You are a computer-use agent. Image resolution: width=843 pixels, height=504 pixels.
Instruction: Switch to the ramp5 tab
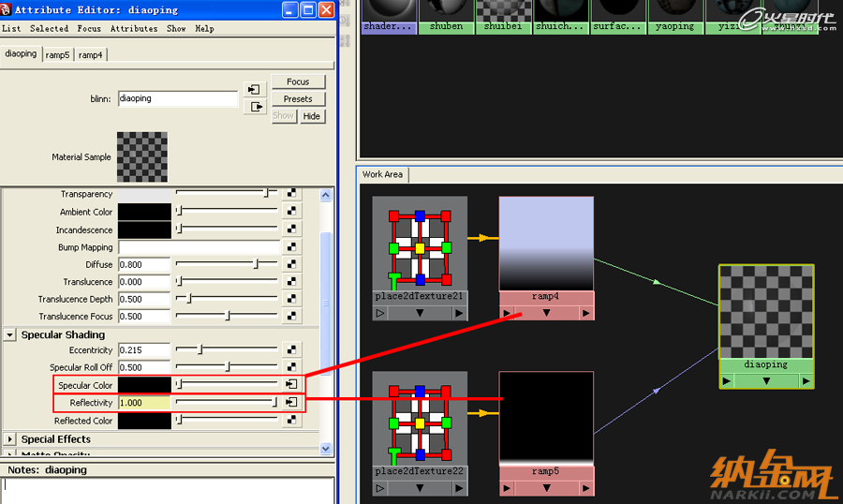[57, 55]
